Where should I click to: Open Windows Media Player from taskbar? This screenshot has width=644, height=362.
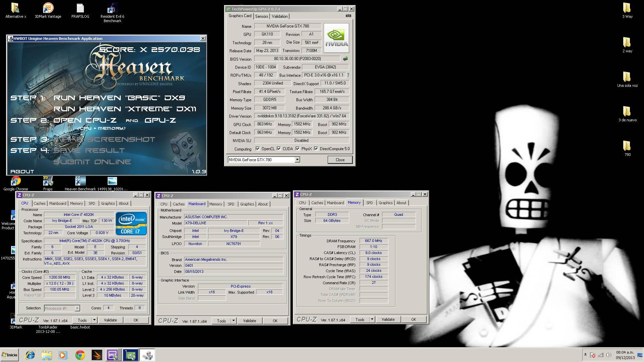tap(63, 355)
